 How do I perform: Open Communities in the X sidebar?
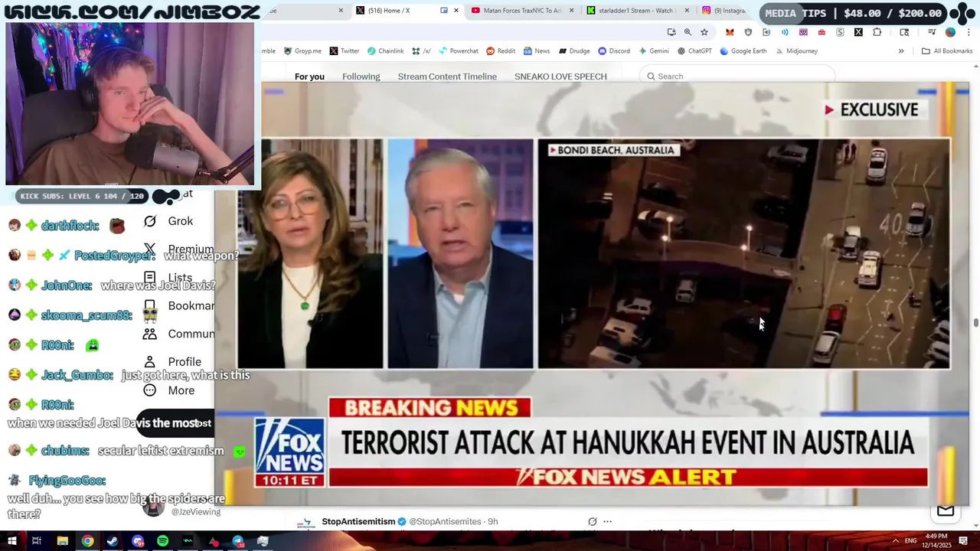(180, 334)
